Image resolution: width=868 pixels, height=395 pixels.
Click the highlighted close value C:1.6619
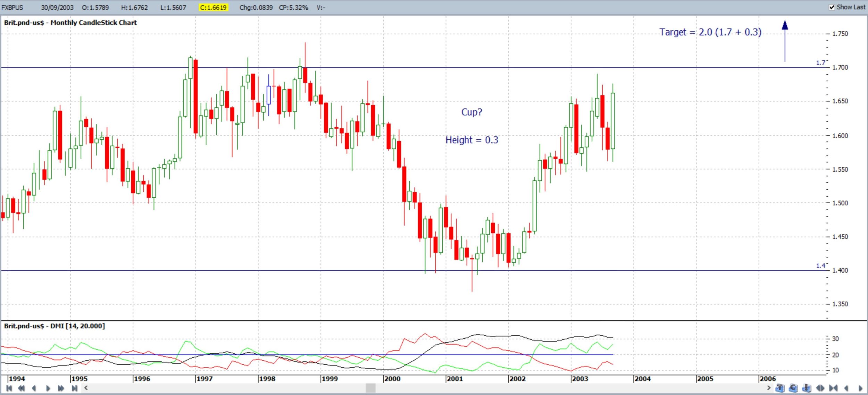(x=213, y=7)
